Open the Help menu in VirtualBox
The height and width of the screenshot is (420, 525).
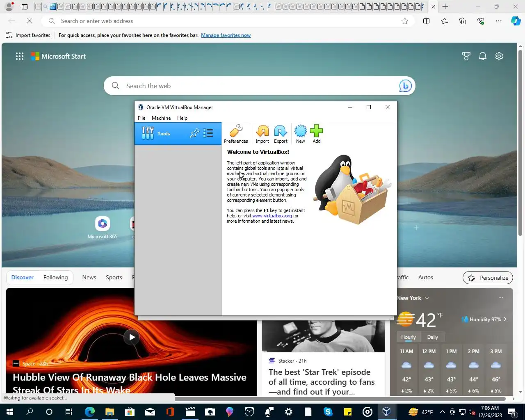pos(182,118)
